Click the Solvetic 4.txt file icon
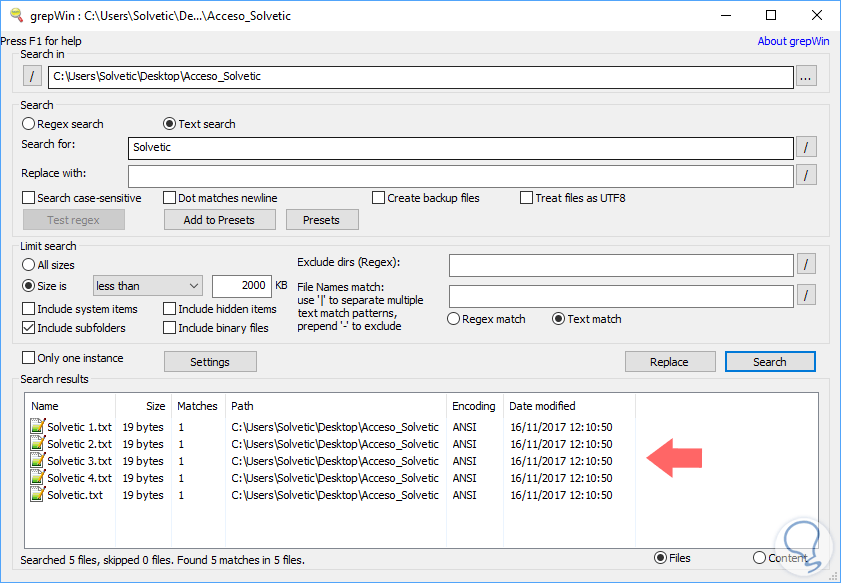Image resolution: width=841 pixels, height=583 pixels. [x=37, y=477]
